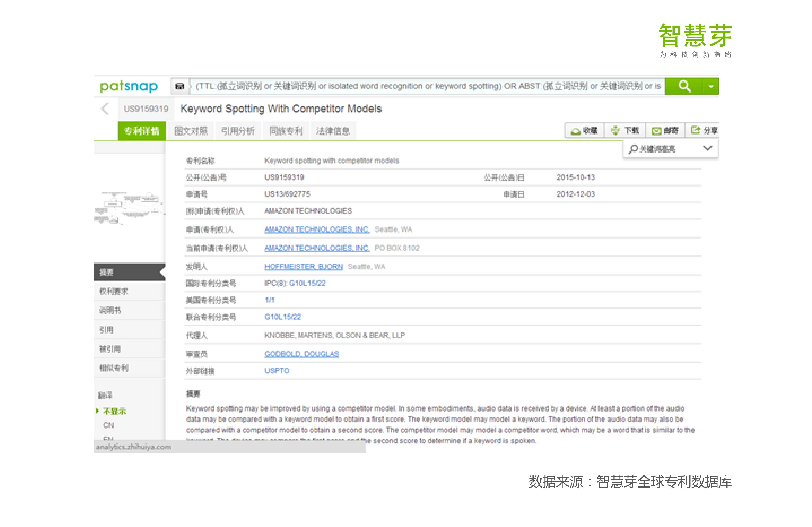Select 相似专利 in the left sidebar

(x=129, y=368)
